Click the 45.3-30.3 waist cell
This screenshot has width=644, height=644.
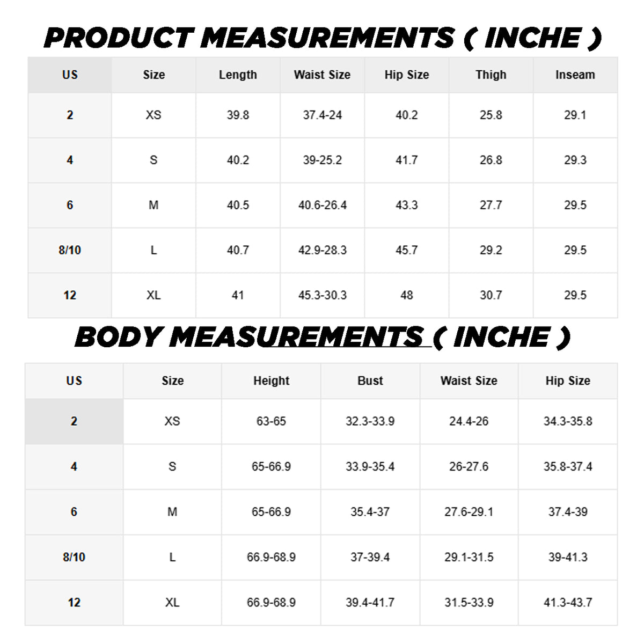point(322,296)
